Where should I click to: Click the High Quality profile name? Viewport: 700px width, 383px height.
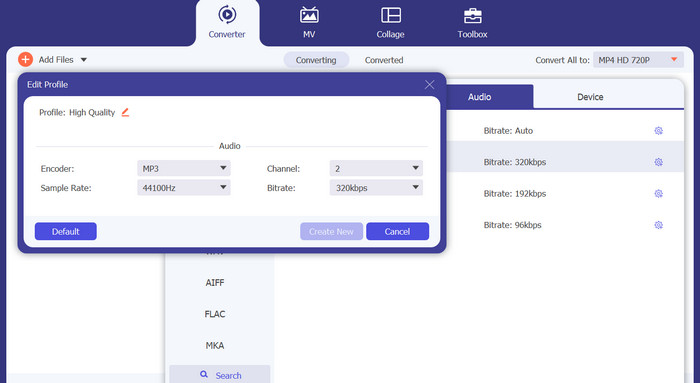point(92,112)
